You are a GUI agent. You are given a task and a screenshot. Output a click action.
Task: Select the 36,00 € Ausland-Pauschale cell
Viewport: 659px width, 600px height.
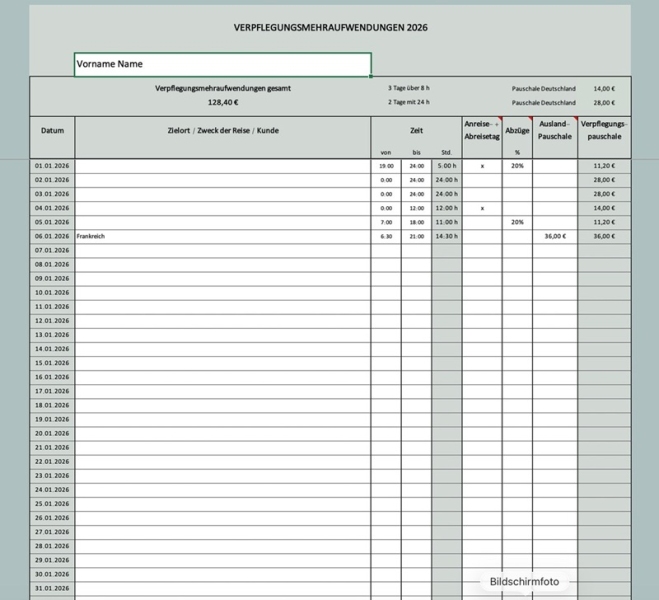click(x=554, y=236)
